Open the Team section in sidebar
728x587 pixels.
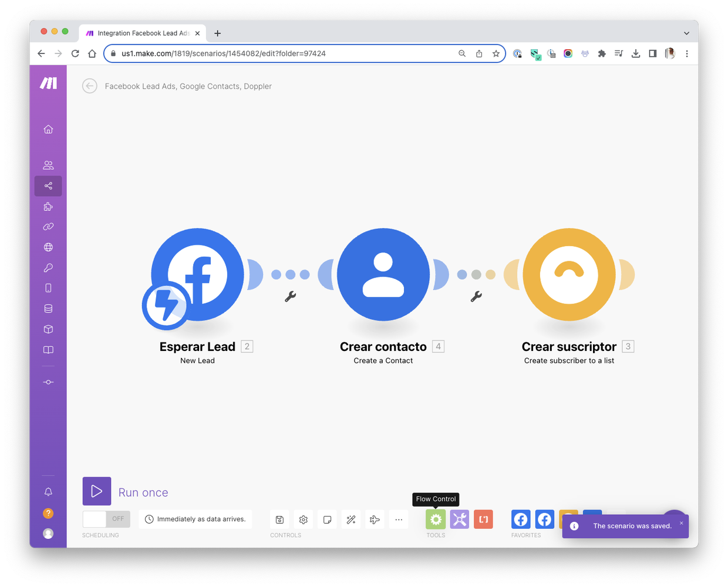point(48,166)
